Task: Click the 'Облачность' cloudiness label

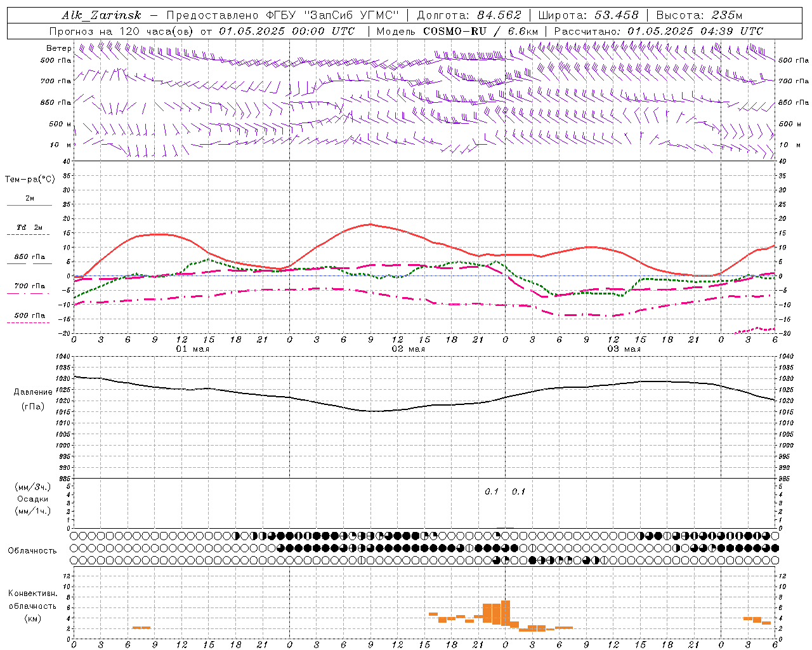Action: pyautogui.click(x=32, y=550)
